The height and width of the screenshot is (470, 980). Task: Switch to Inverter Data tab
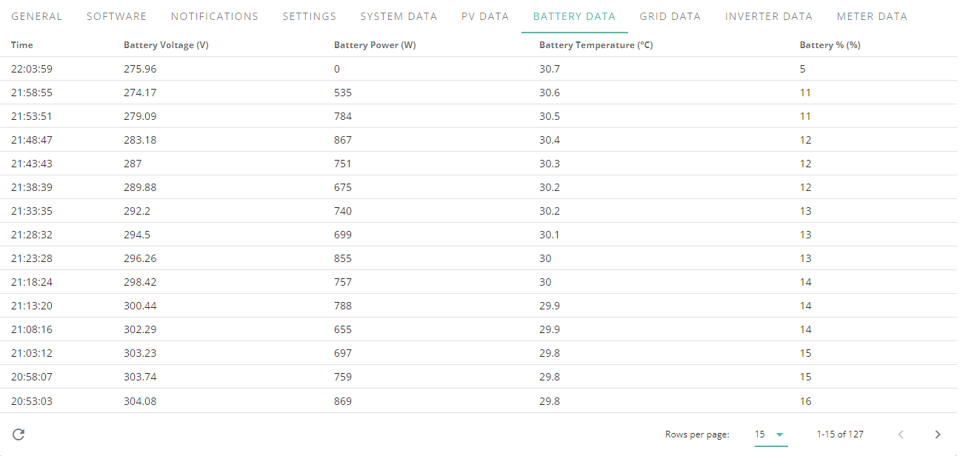point(769,16)
